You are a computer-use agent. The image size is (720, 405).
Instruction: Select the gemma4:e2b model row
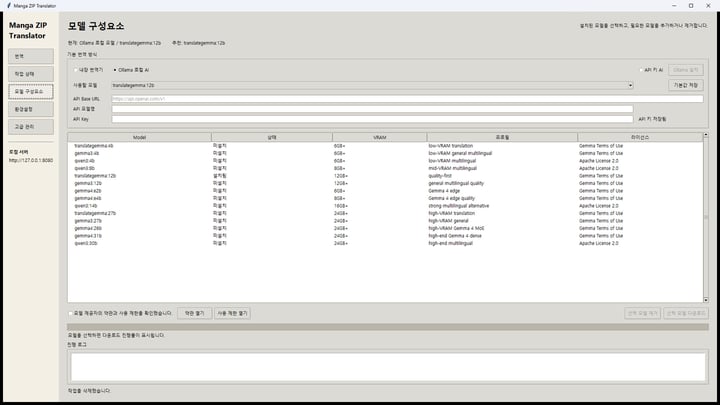click(385, 191)
